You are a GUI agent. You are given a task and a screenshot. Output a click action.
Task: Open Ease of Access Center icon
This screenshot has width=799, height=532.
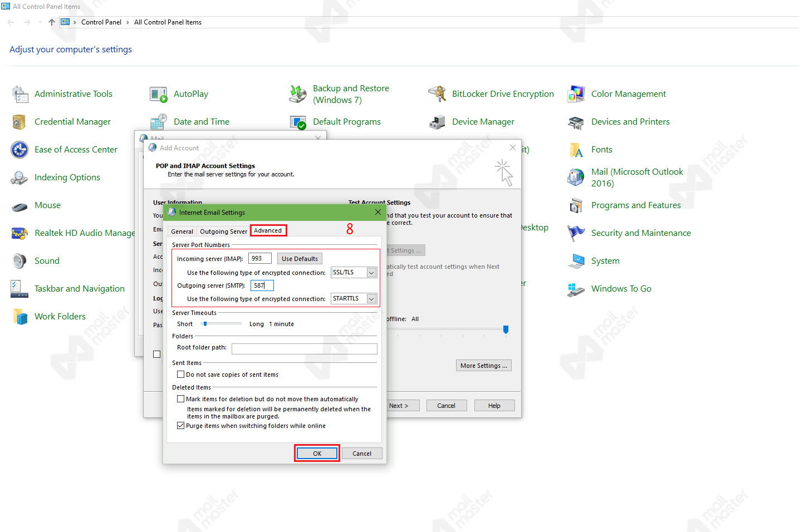pyautogui.click(x=19, y=150)
